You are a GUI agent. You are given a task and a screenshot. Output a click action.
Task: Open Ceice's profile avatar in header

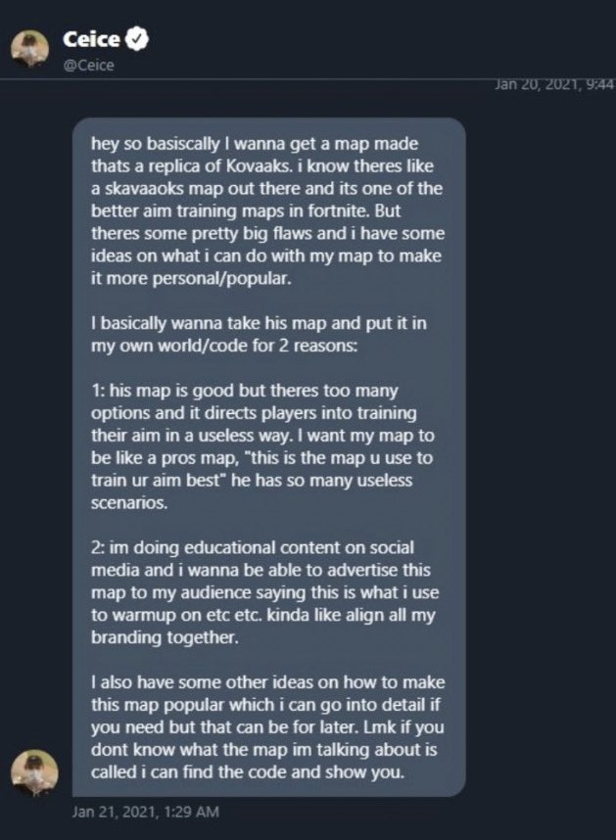click(30, 49)
